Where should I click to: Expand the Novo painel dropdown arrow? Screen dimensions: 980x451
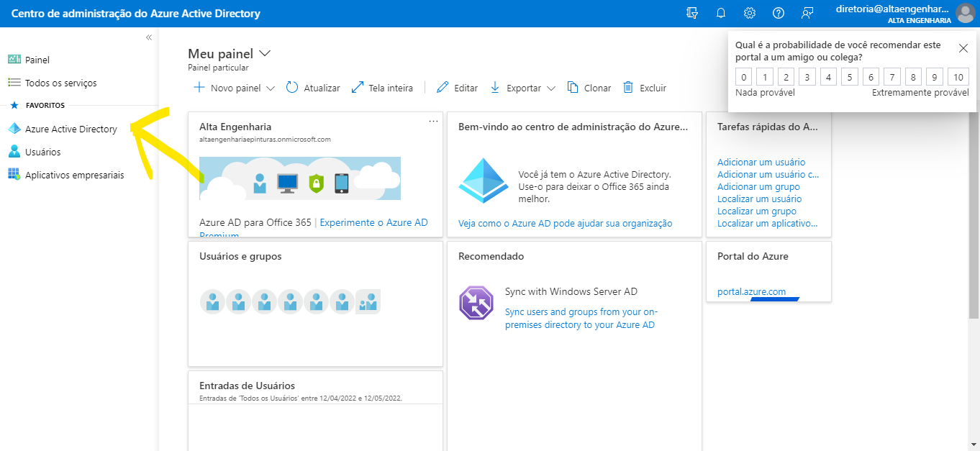tap(271, 88)
